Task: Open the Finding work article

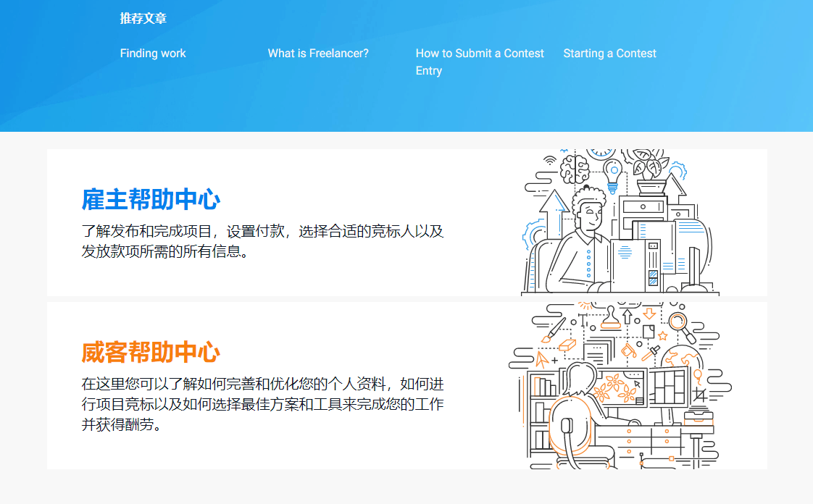Action: click(153, 54)
